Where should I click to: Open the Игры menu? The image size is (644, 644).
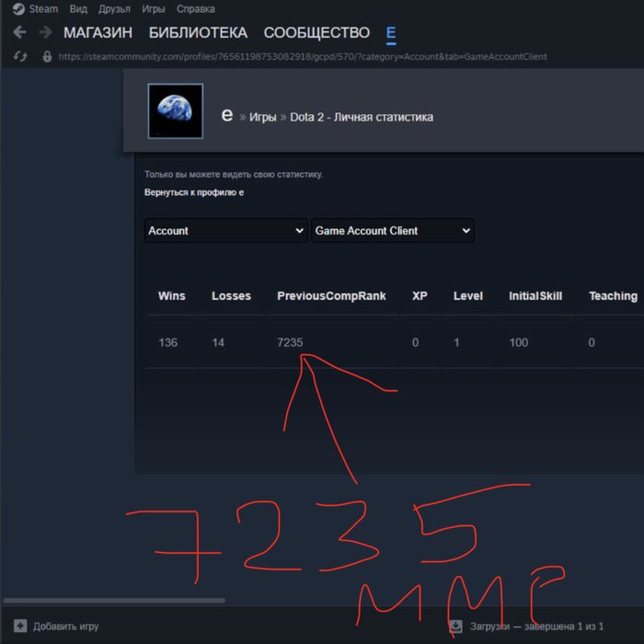coord(154,8)
